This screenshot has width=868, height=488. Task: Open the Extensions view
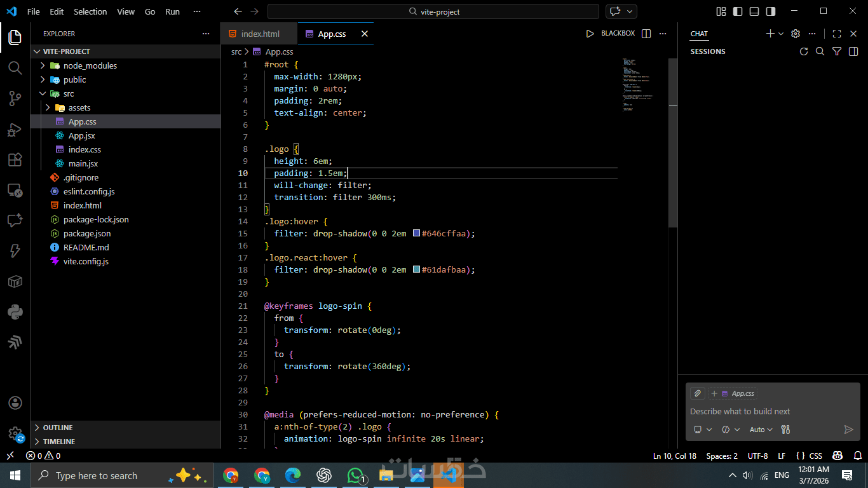coord(15,160)
